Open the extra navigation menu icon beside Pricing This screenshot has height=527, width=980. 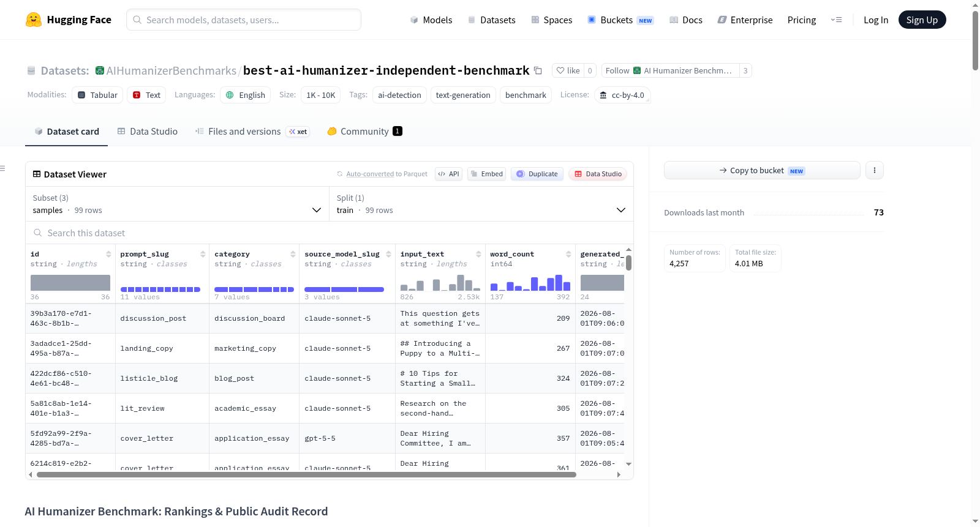[x=836, y=20]
